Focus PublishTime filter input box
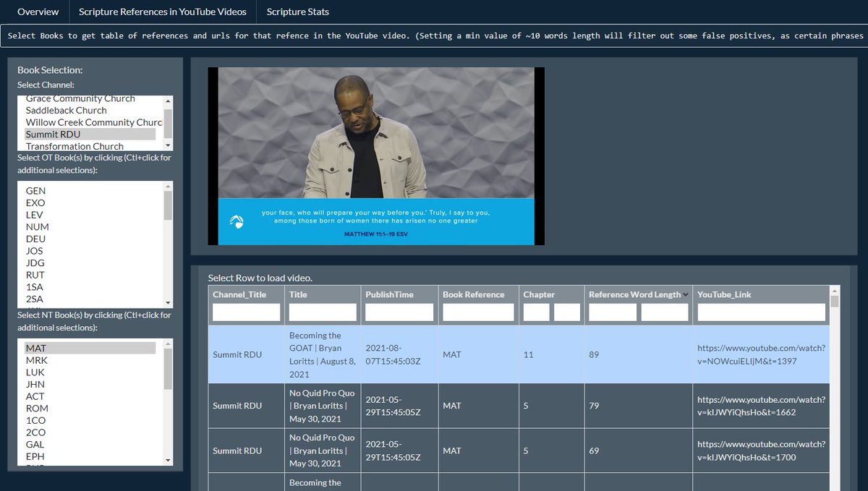 coord(399,312)
